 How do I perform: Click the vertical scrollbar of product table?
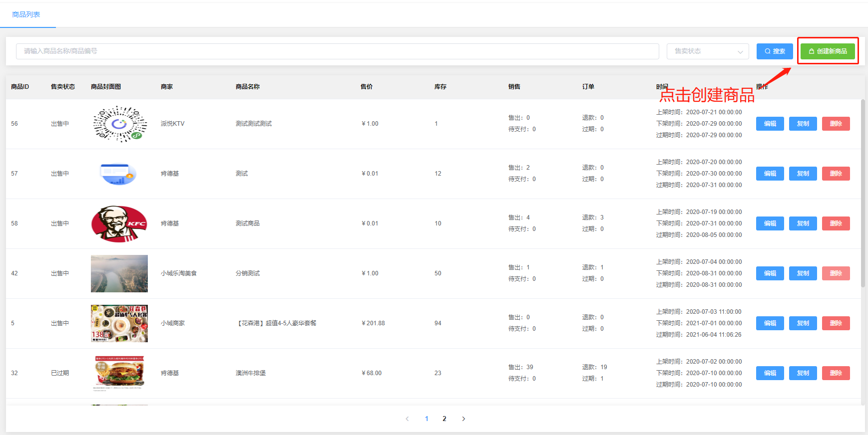[x=863, y=194]
